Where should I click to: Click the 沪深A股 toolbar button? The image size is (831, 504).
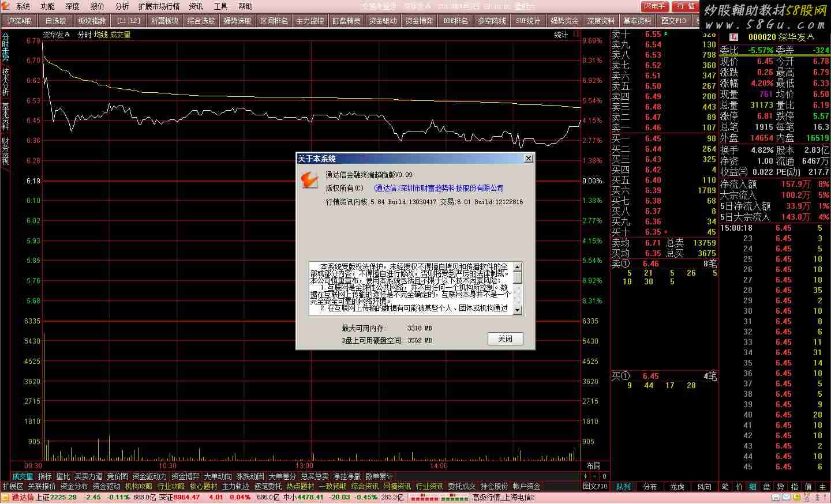(20, 21)
